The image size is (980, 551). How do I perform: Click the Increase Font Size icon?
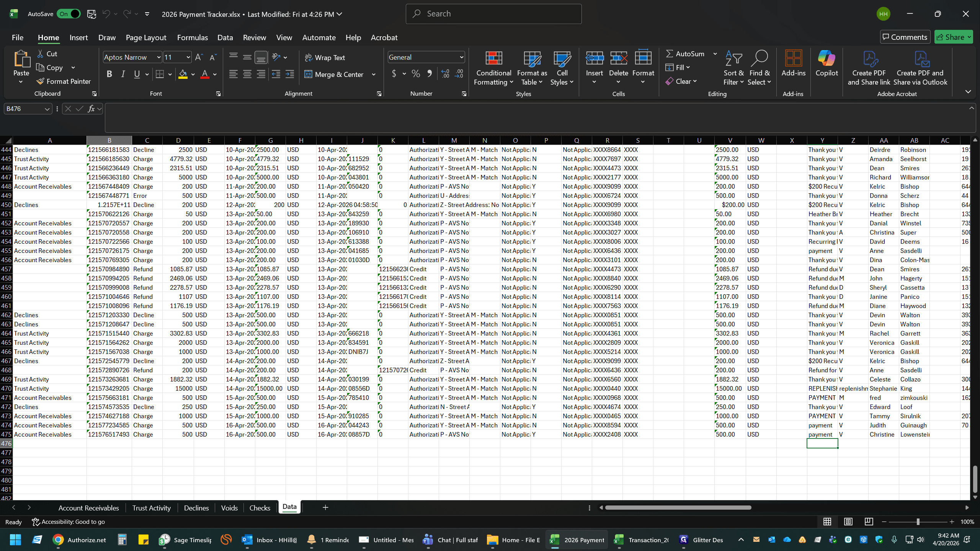click(199, 57)
